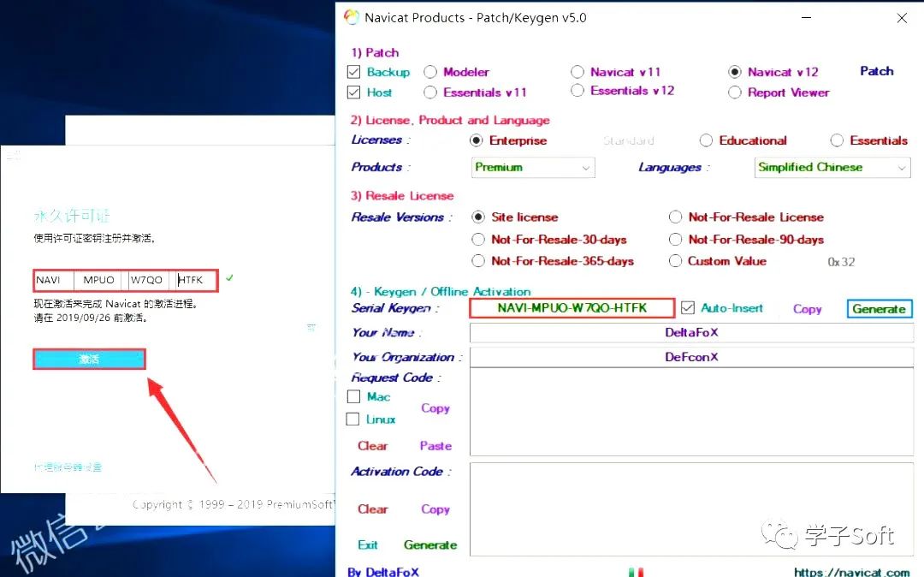Choose the Enterprise license radio
This screenshot has width=924, height=577.
(x=477, y=140)
